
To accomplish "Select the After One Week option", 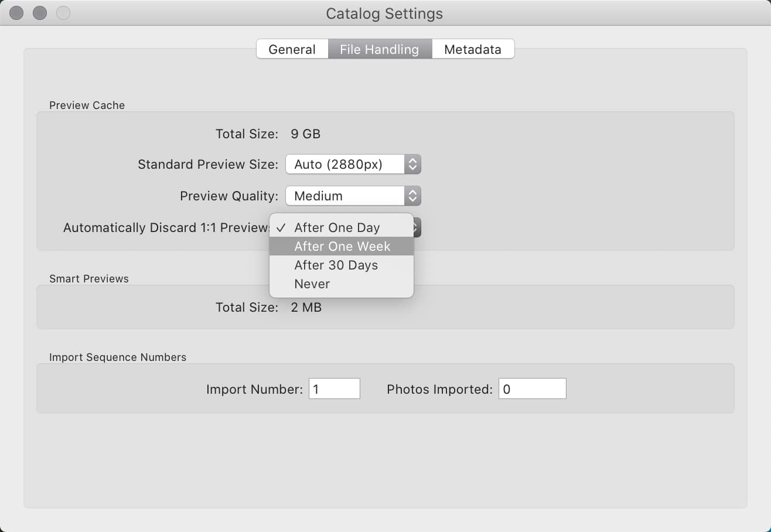I will point(342,246).
